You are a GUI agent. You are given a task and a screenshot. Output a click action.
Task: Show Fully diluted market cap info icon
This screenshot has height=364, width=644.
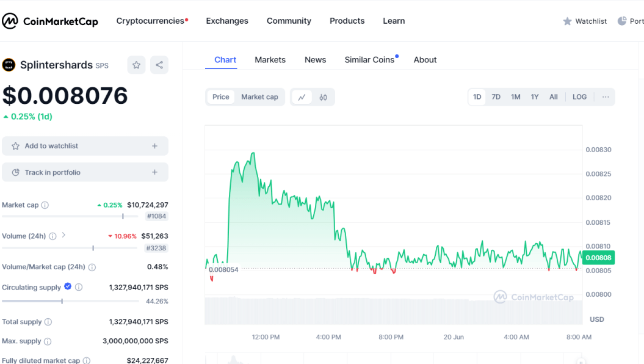pos(87,360)
